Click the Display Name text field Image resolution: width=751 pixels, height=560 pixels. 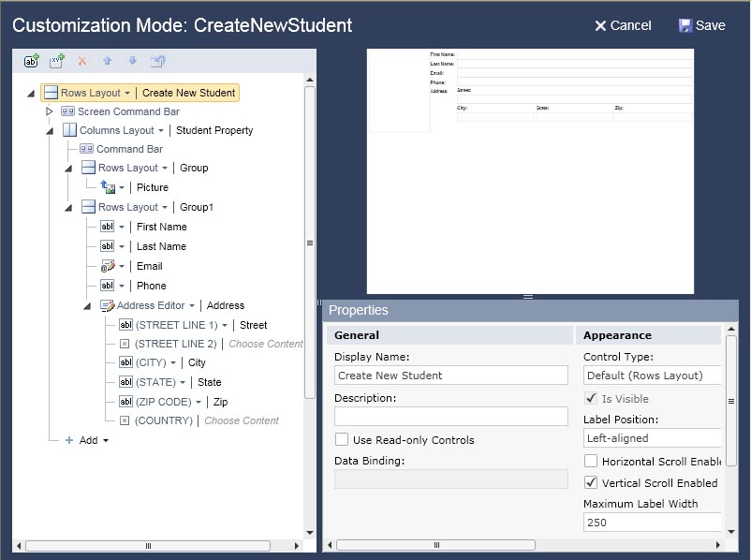451,376
